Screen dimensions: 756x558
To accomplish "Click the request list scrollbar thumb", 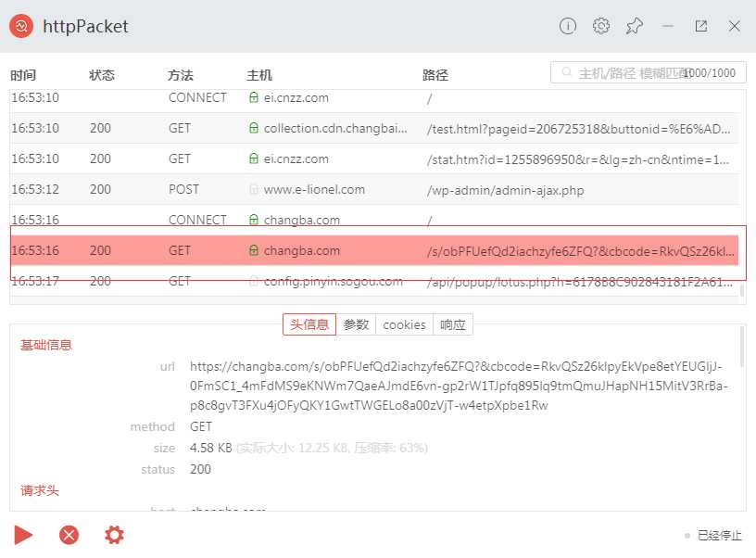I will tap(741, 290).
